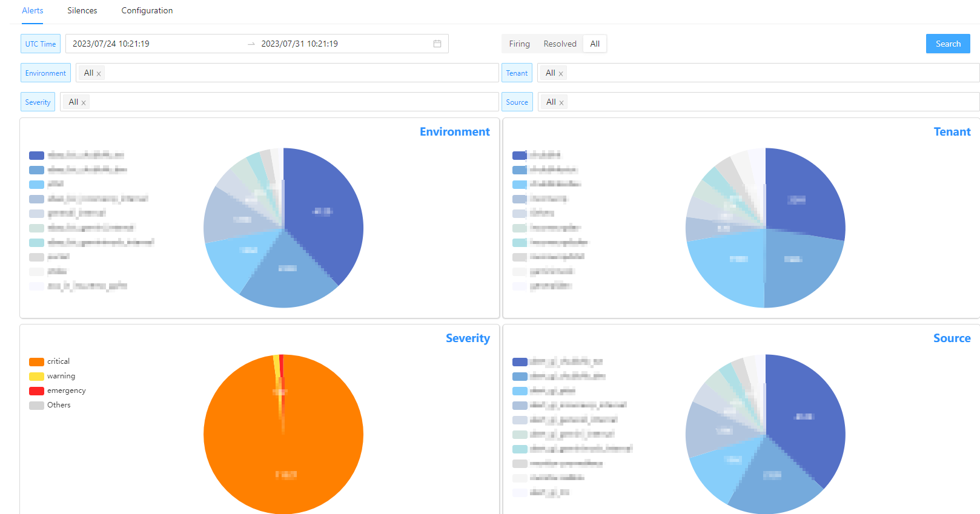Click the UTC Time label button

click(x=41, y=44)
